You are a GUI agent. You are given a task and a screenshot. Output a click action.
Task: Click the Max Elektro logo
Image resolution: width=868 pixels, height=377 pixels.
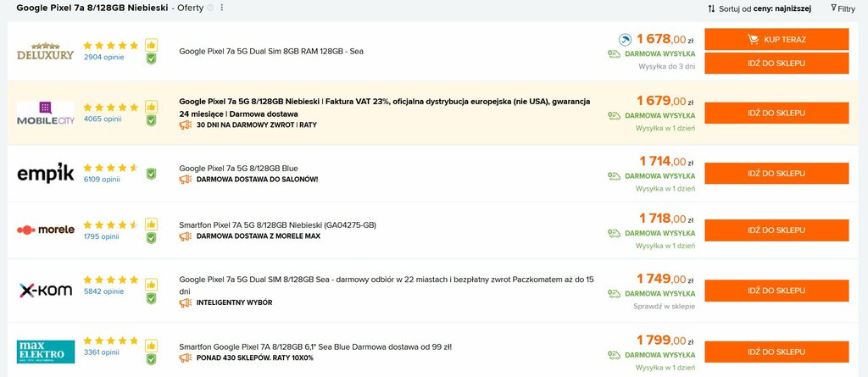point(46,352)
